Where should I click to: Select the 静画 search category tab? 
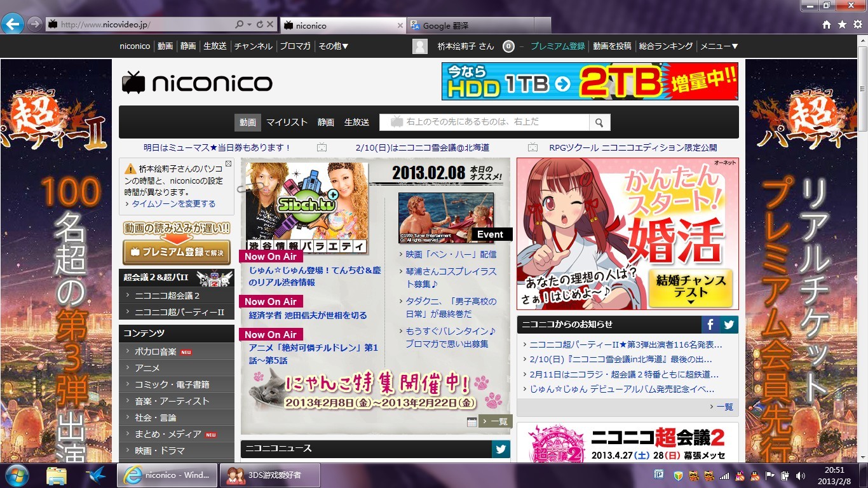326,122
